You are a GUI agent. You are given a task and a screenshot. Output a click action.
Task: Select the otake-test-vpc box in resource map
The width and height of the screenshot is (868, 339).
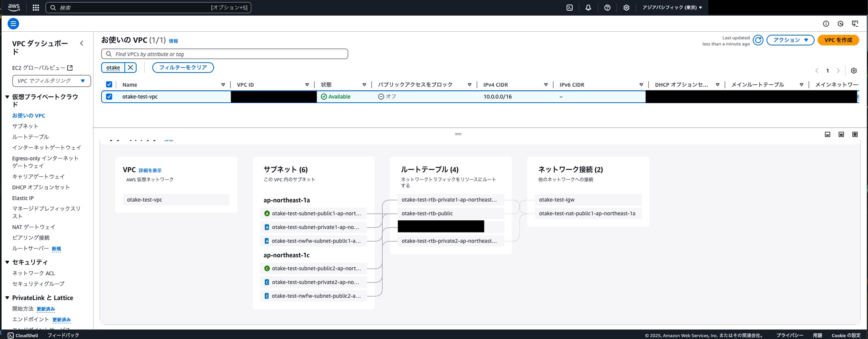pyautogui.click(x=176, y=200)
